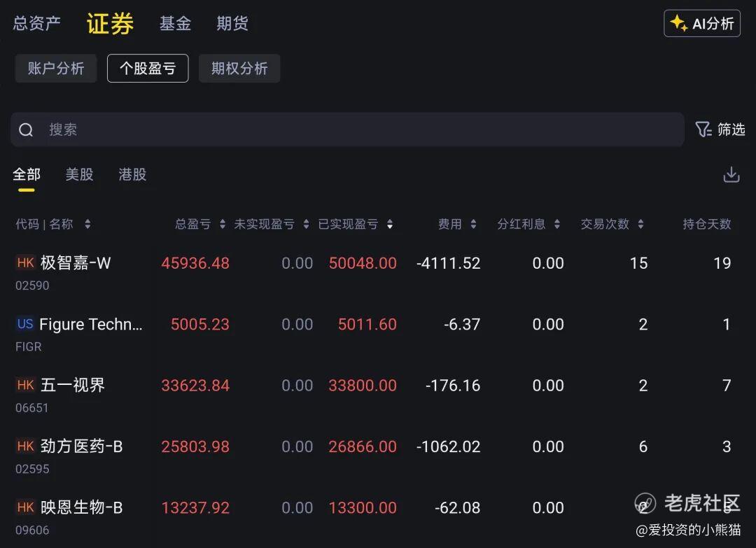Click HK market badge for 五一视界

click(26, 385)
